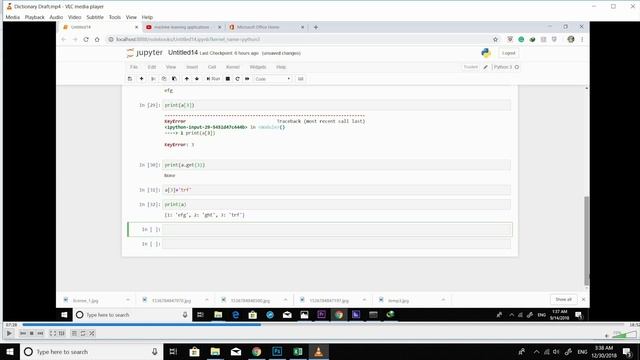Viewport: 640px width, 360px height.
Task: Open the Jupyter Kernel menu
Action: (x=233, y=67)
